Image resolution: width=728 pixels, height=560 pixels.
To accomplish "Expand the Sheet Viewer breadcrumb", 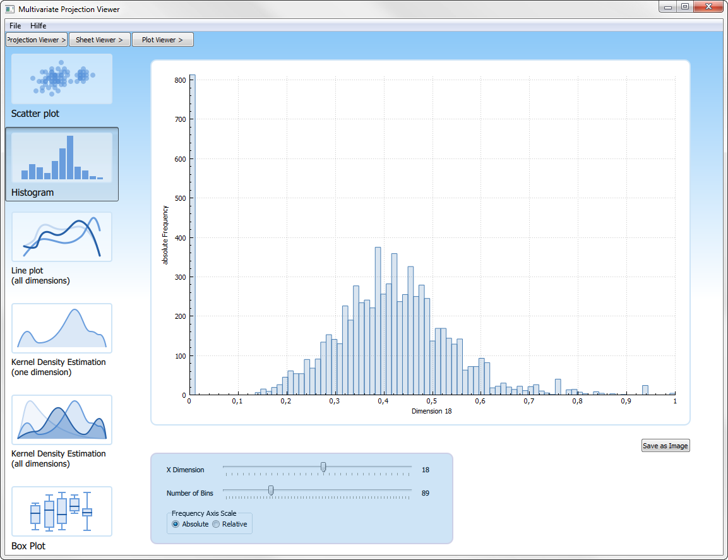I will click(x=100, y=40).
